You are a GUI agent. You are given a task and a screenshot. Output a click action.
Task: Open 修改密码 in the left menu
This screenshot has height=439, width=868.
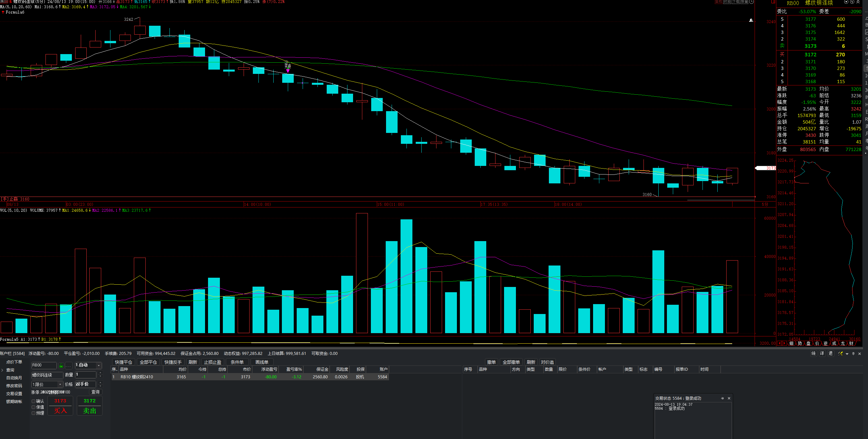pos(14,386)
